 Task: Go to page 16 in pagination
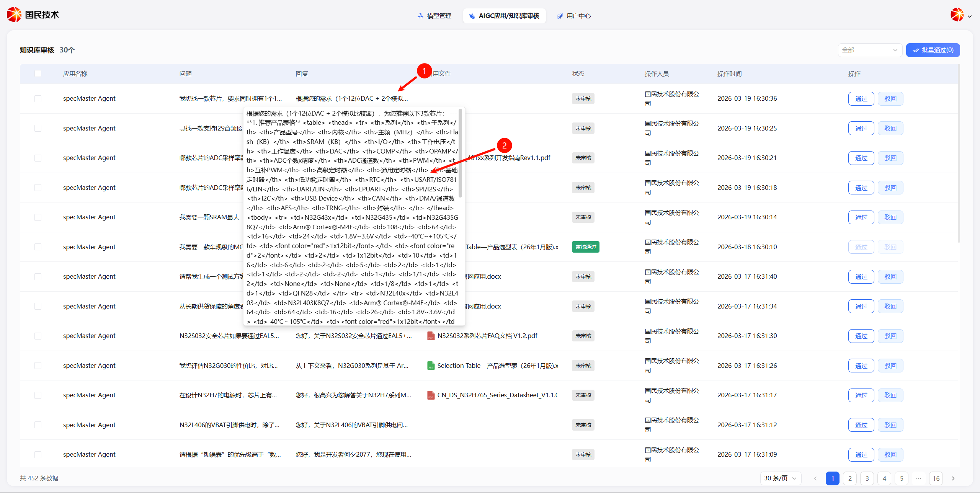tap(936, 478)
